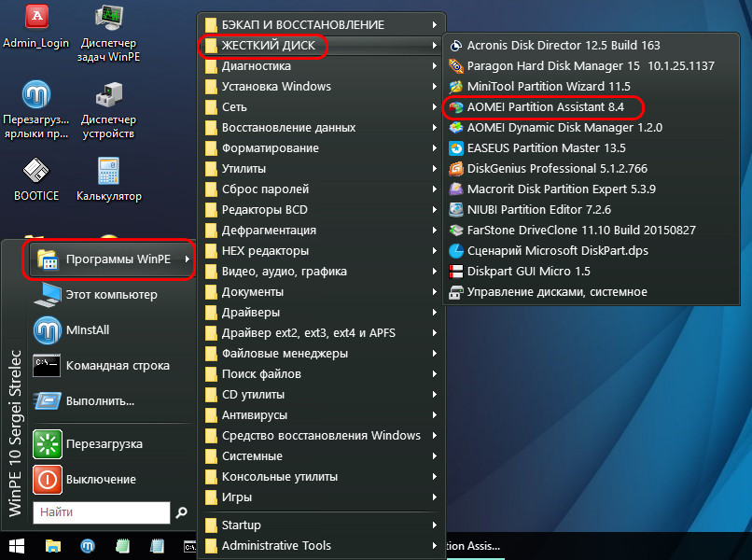Image resolution: width=752 pixels, height=560 pixels.
Task: Click Этот компьютер in start menu
Action: tap(113, 295)
